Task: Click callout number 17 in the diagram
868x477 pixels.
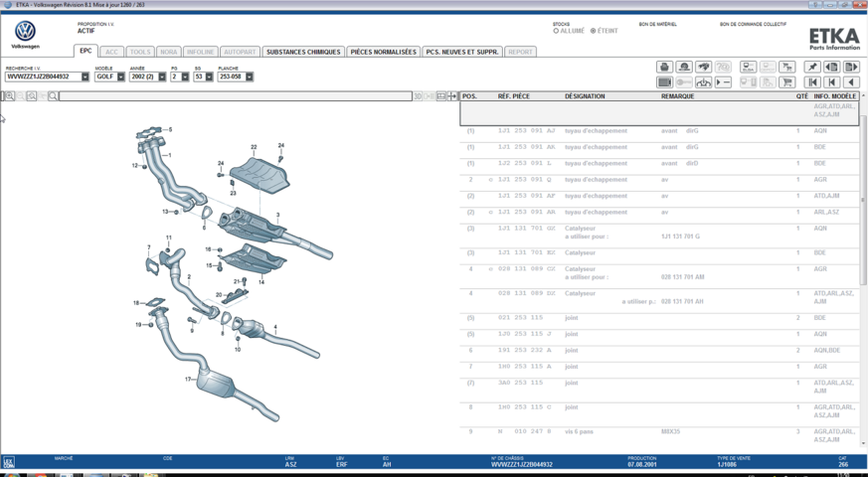Action: (188, 380)
